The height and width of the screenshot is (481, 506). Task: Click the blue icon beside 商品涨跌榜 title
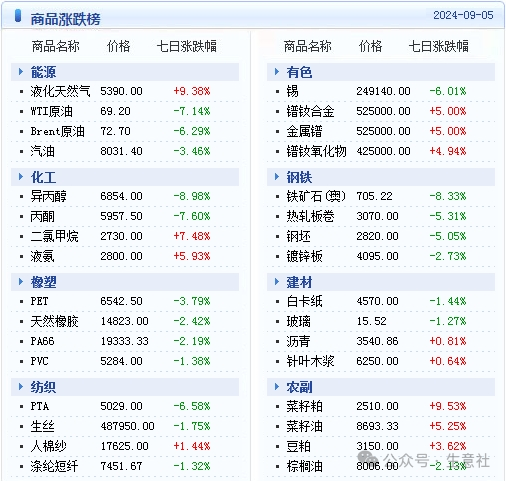(x=18, y=16)
